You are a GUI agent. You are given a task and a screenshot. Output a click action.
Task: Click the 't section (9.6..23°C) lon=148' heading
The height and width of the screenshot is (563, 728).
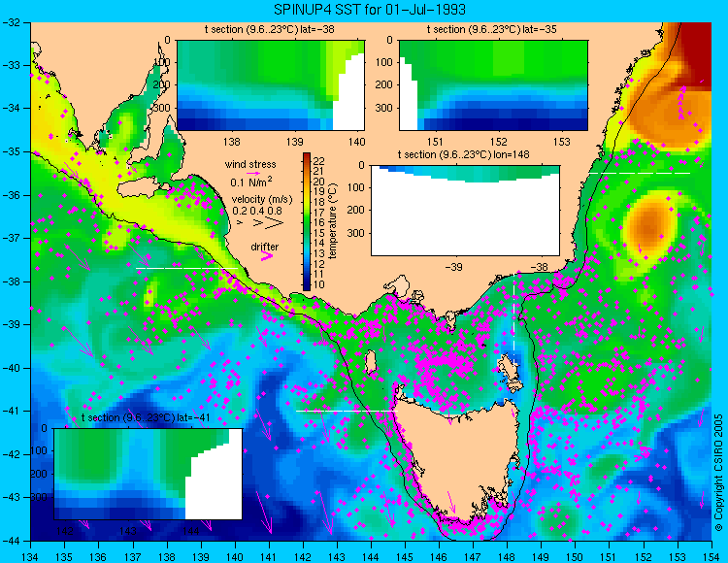464,154
